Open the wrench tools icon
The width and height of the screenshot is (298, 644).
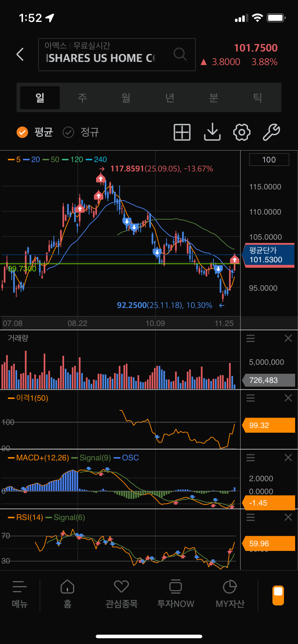point(271,132)
